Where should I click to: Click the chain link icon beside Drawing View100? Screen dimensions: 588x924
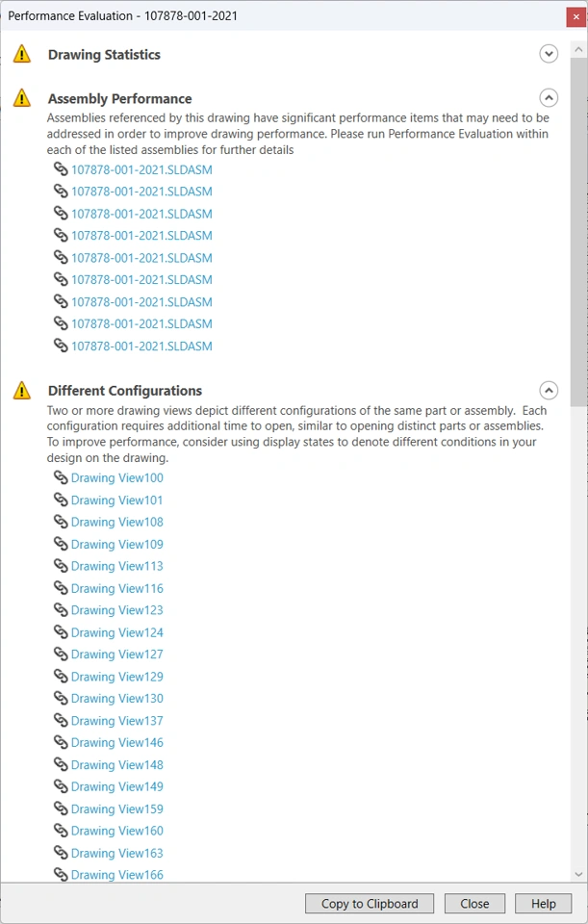[x=62, y=477]
